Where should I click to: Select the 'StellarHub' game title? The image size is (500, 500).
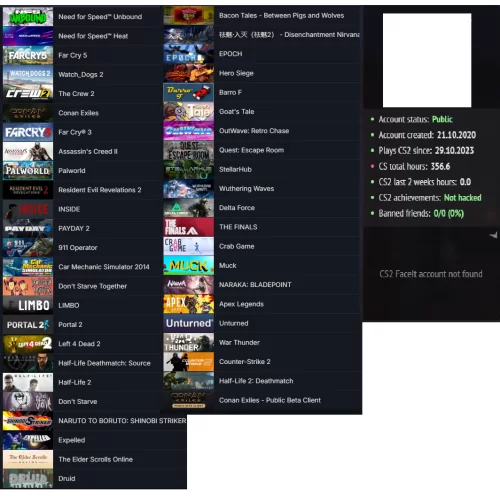(x=235, y=169)
